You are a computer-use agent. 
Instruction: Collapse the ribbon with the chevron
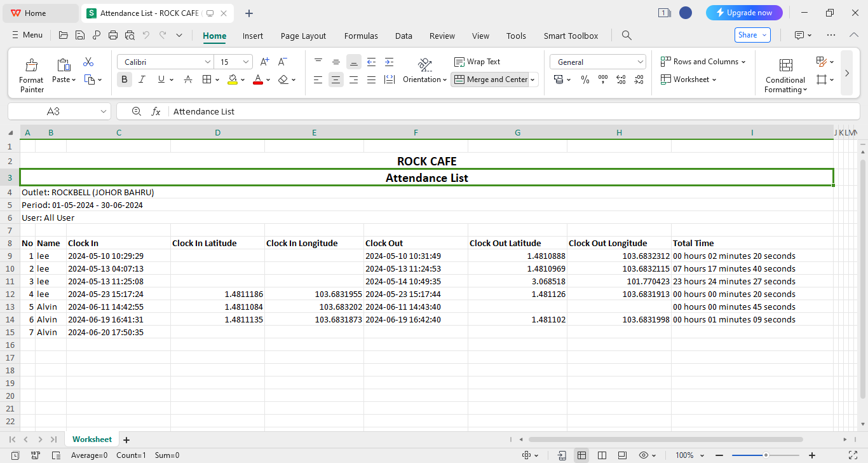[x=853, y=35]
